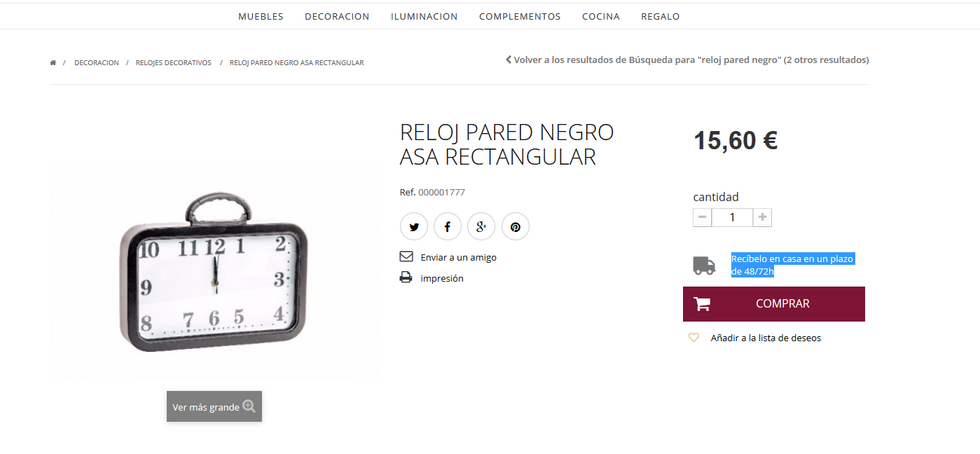Decrease quantity with minus button
Screen dimensions: 980x454
(x=703, y=217)
